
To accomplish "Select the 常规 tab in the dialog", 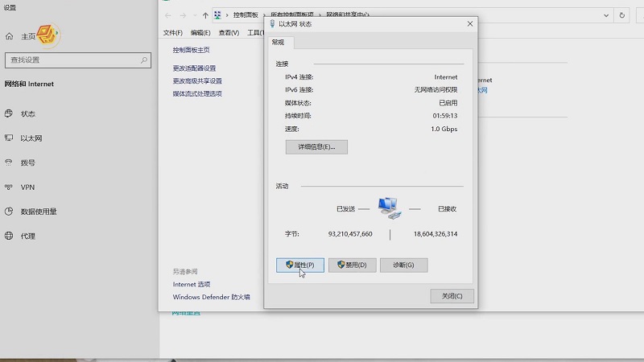I will [x=279, y=43].
